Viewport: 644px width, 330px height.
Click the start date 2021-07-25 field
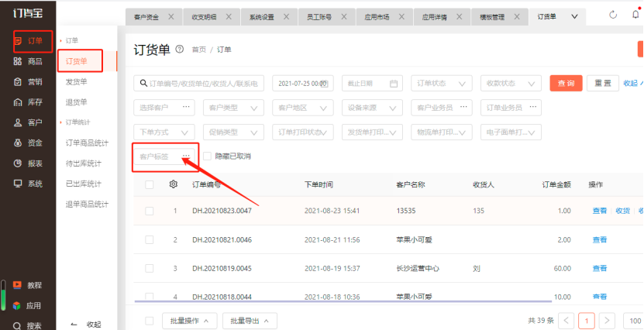[303, 83]
